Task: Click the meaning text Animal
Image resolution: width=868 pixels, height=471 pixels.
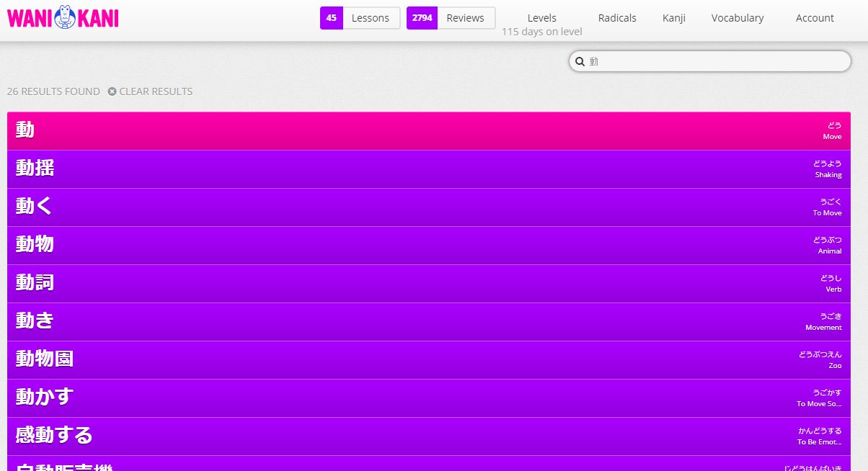Action: click(830, 251)
